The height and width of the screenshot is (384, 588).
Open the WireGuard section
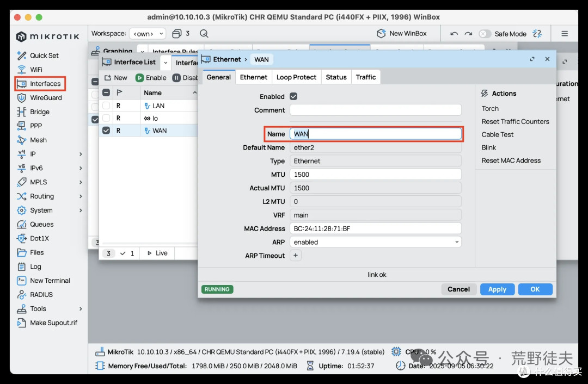pyautogui.click(x=39, y=98)
